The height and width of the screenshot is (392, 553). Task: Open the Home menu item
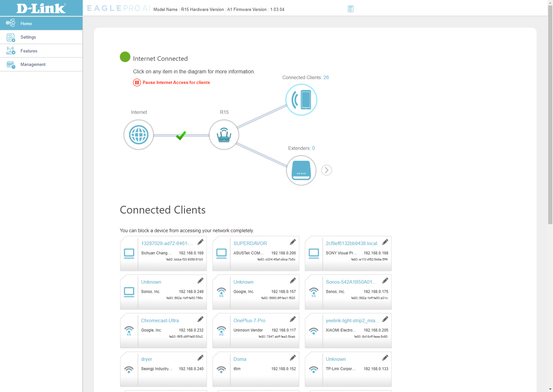[x=41, y=23]
